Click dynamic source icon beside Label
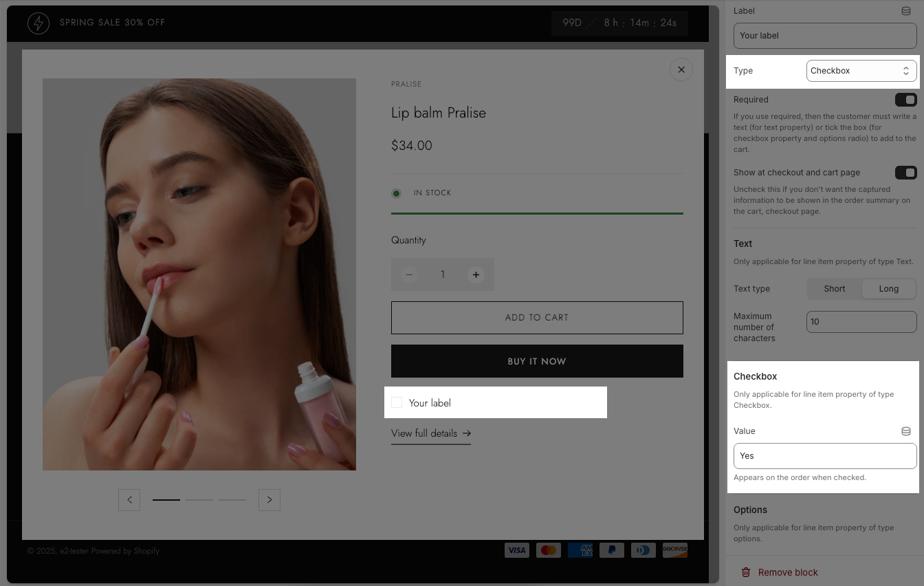The width and height of the screenshot is (924, 586). (905, 11)
